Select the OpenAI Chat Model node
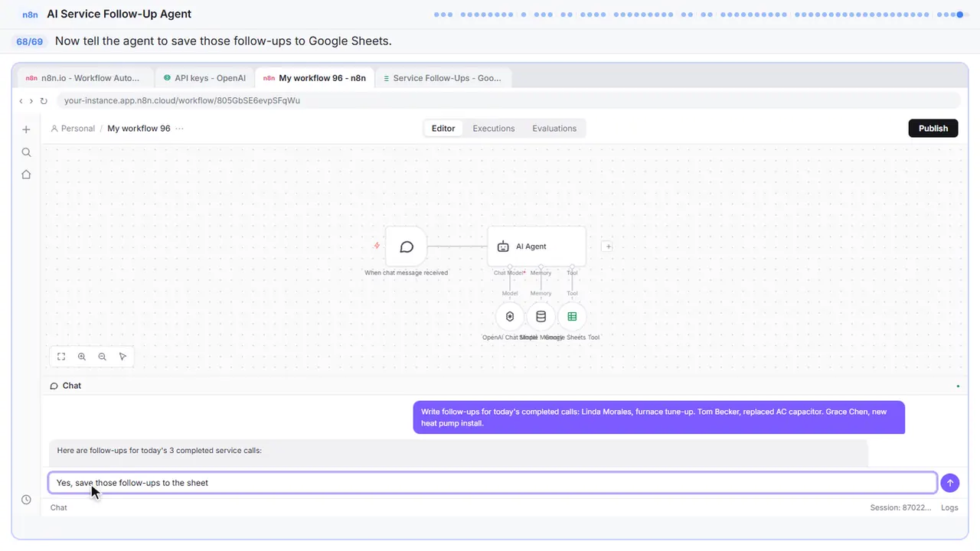Image resolution: width=980 pixels, height=551 pixels. click(x=510, y=317)
